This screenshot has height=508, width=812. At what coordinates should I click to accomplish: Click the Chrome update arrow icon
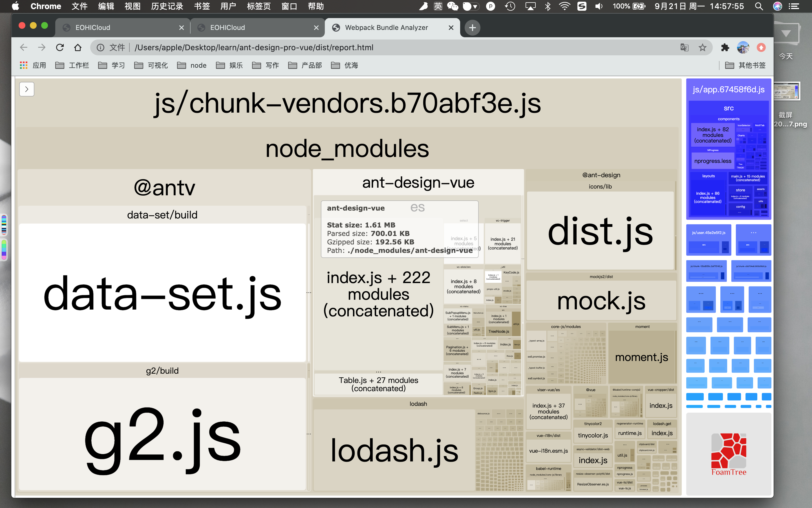click(761, 47)
